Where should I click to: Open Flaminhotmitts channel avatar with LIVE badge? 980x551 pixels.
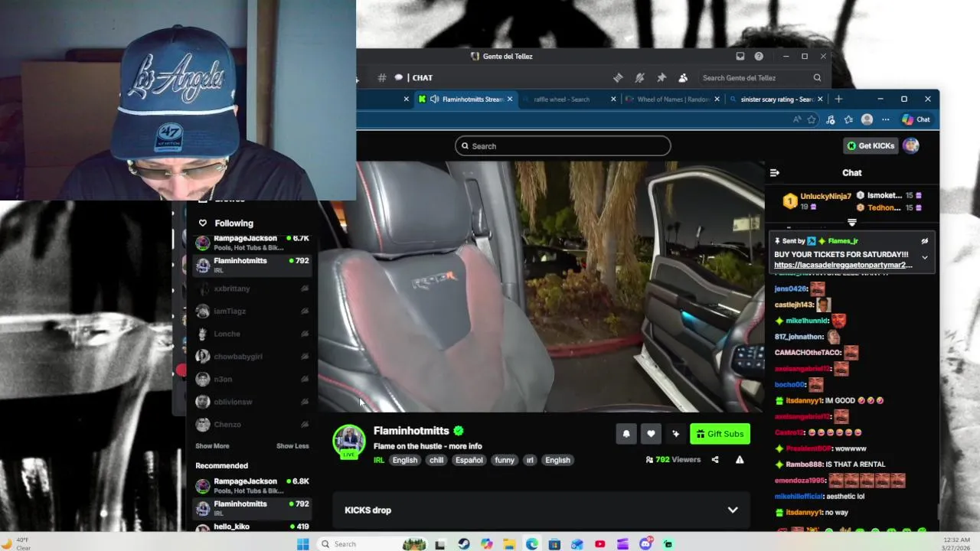coord(348,441)
